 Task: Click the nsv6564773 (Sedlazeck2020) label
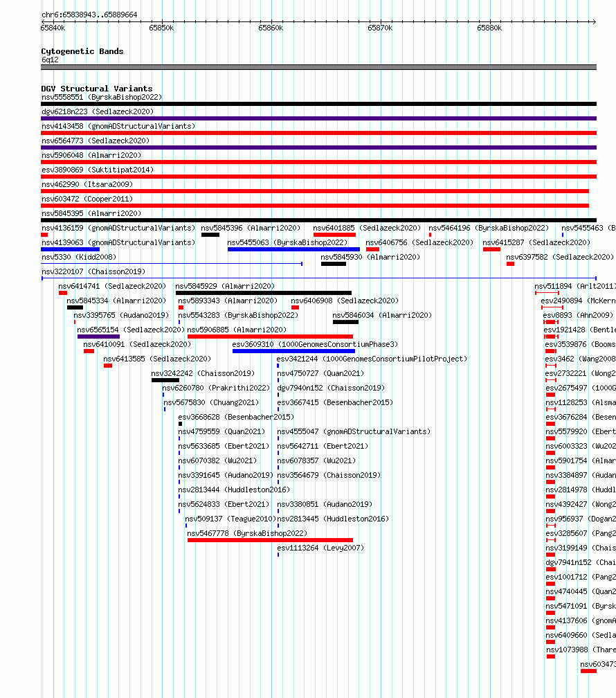96,141
